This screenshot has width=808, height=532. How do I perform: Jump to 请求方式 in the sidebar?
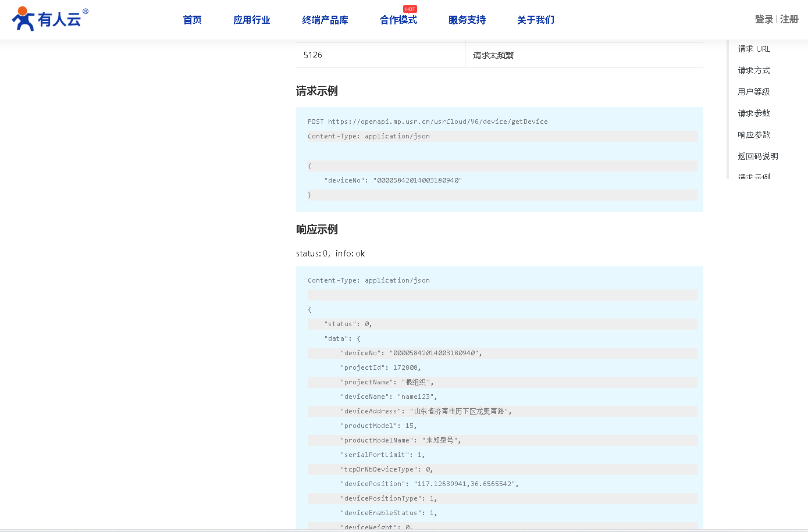[754, 70]
